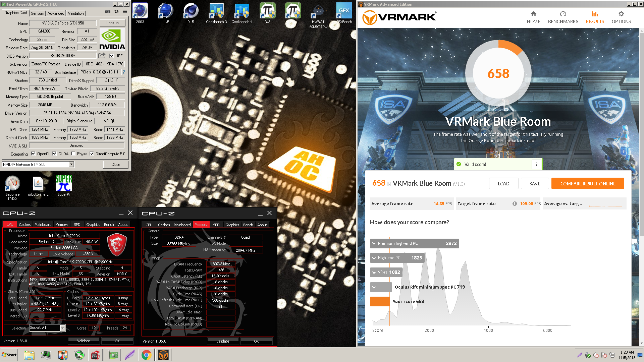Open the 3.2 Pi desktop shortcut
Viewport: 644px width, 362px height.
click(267, 13)
